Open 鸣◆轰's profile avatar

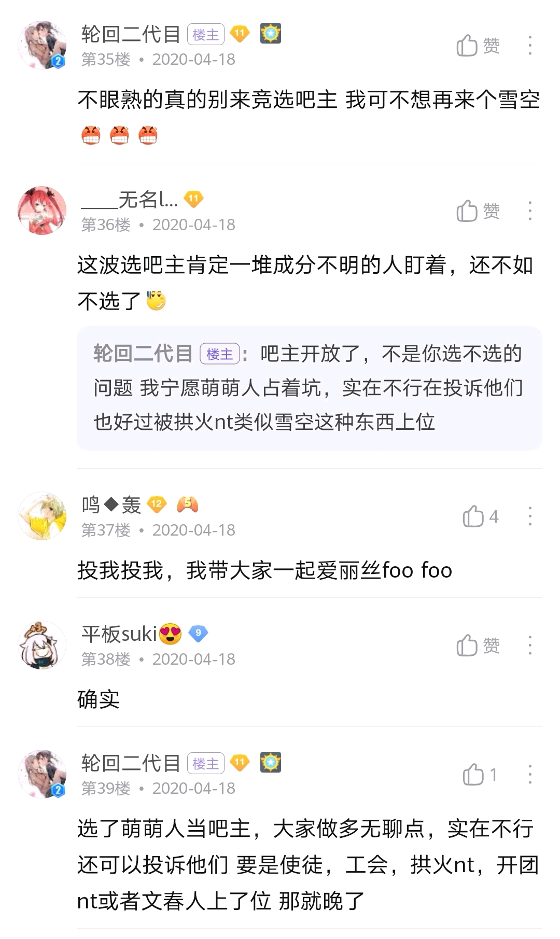[x=42, y=516]
